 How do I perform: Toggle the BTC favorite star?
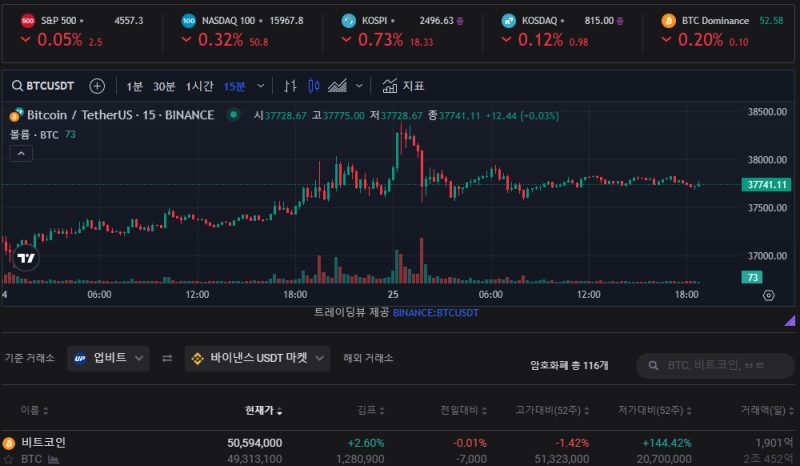pos(8,459)
